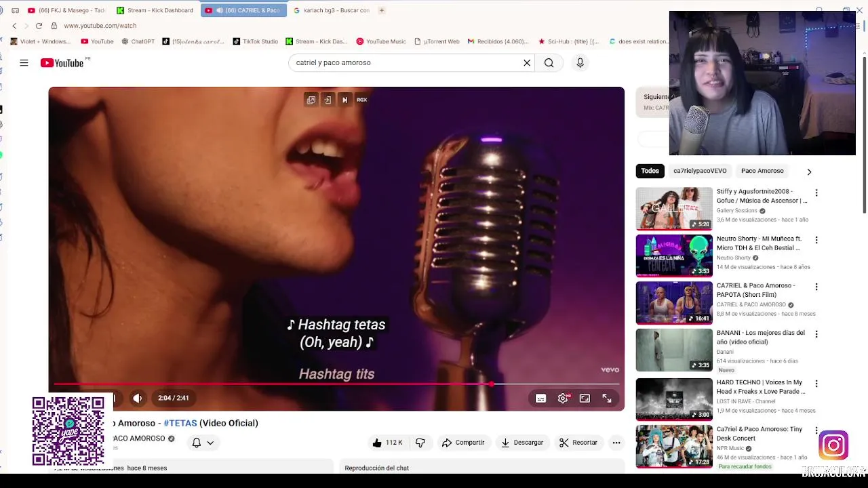Clip the video with Recortar
Viewport: 868px width, 488px height.
click(578, 443)
